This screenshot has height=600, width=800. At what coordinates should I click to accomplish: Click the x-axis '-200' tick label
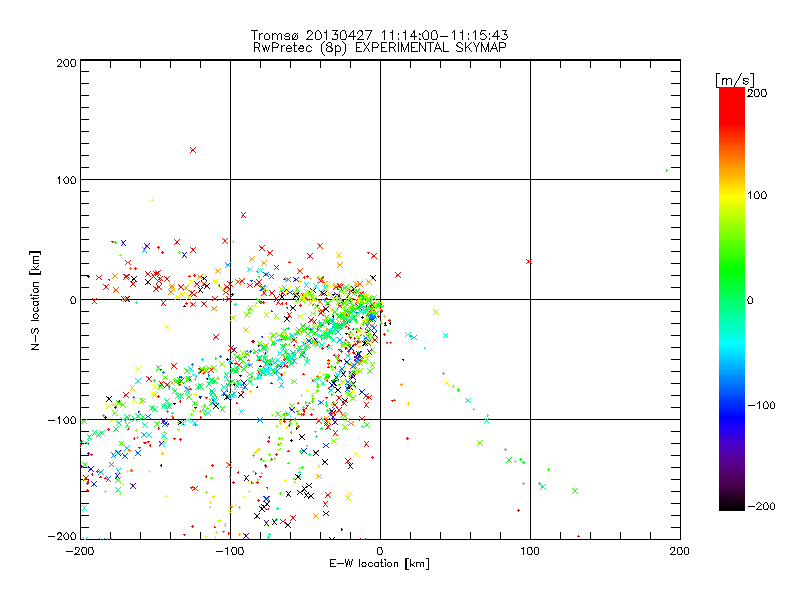pyautogui.click(x=80, y=551)
